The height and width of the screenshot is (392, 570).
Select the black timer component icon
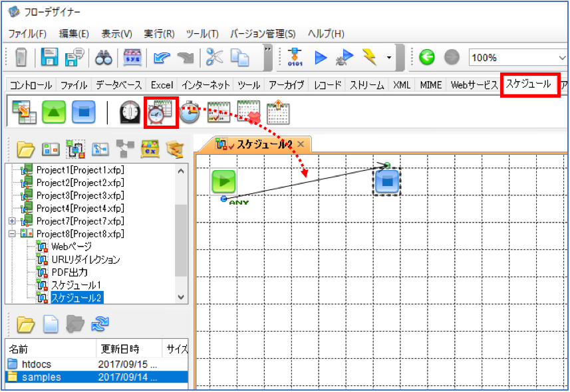pyautogui.click(x=130, y=112)
